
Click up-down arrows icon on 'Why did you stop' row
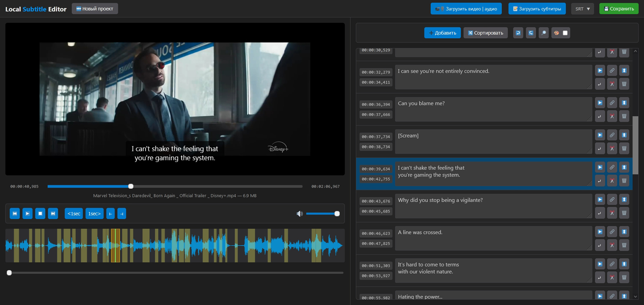(x=624, y=200)
